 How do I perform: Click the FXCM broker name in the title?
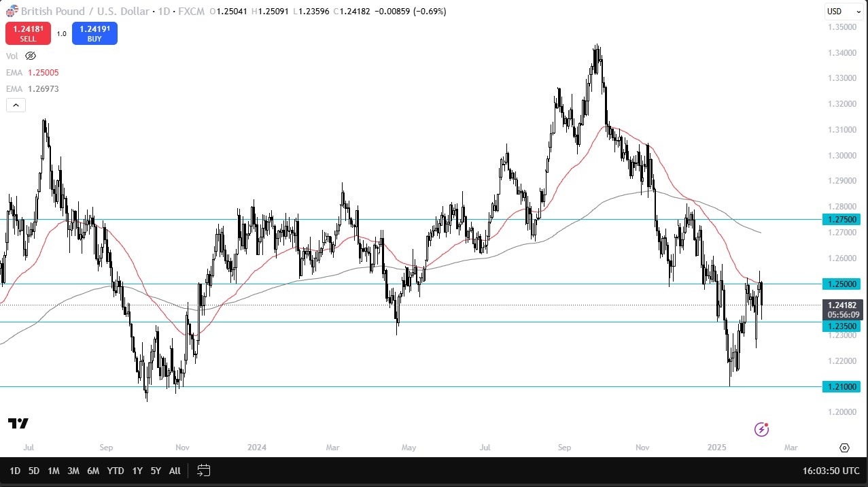pyautogui.click(x=191, y=11)
